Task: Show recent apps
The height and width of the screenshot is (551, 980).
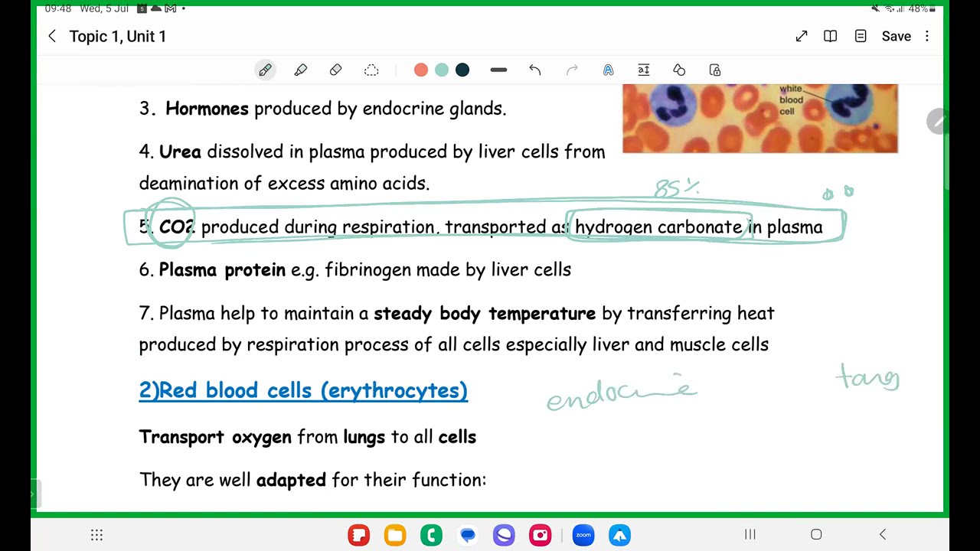Action: click(x=750, y=534)
